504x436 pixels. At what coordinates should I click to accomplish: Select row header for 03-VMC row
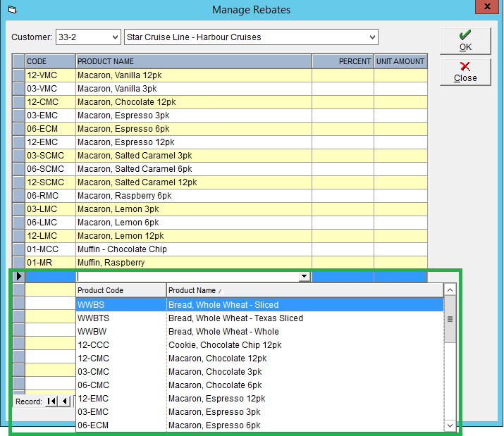tap(18, 89)
